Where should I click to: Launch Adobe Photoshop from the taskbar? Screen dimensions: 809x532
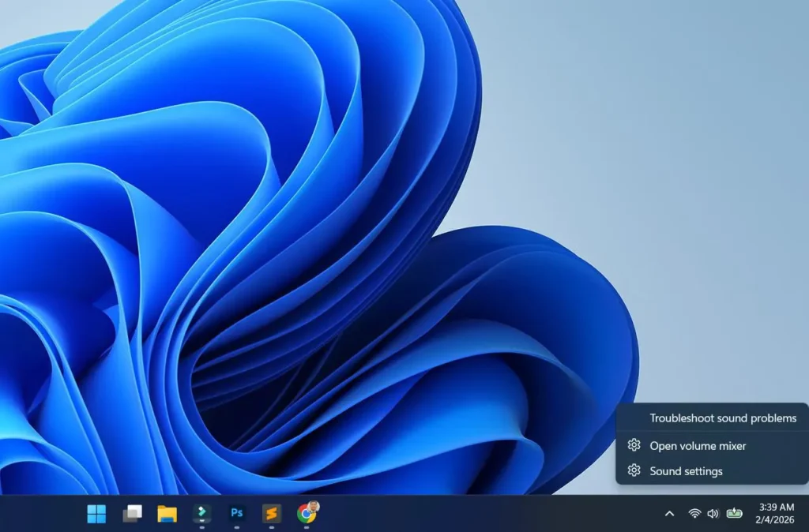[x=236, y=513]
